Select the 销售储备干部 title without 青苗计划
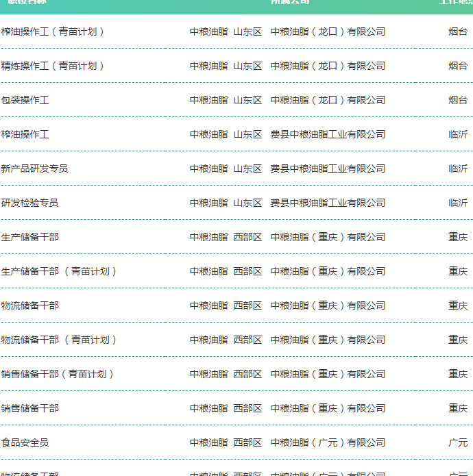Viewport: 473px width, 476px height. point(29,408)
